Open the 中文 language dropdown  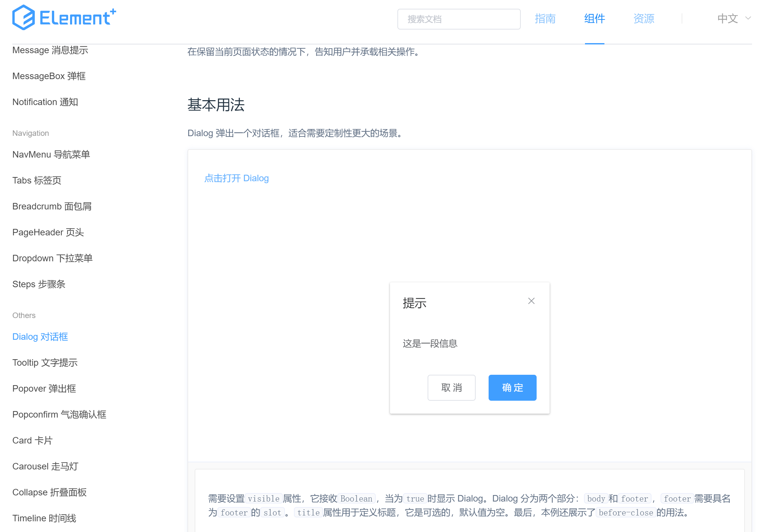pyautogui.click(x=727, y=18)
